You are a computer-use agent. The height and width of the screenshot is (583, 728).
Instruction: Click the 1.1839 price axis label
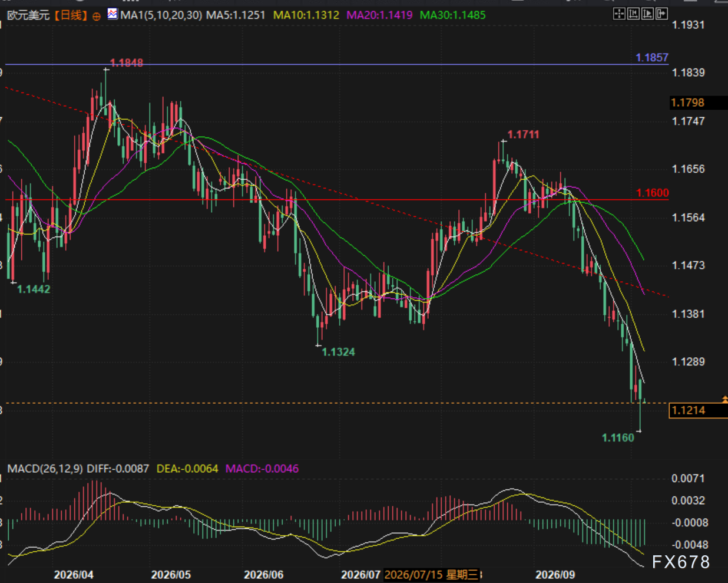(688, 73)
